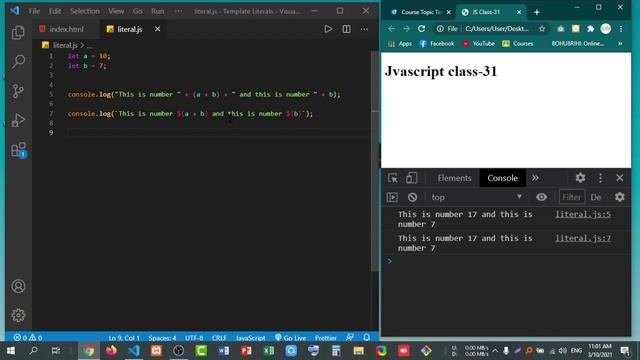Open the Chrome Extensions puzzle icon
Screen dimensions: 640x360
coord(591,29)
